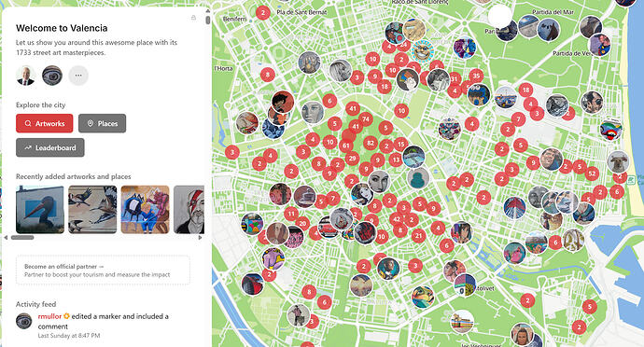The height and width of the screenshot is (347, 644).
Task: Open the Places button
Action: click(103, 123)
